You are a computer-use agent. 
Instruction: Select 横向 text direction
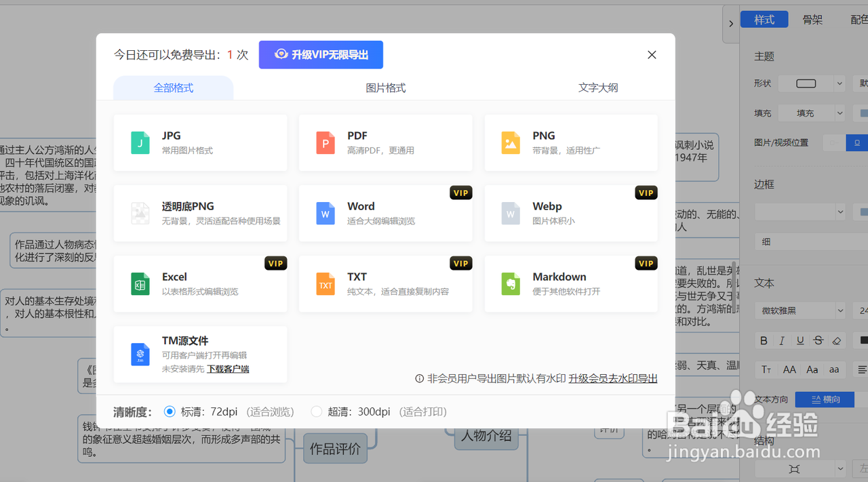(825, 399)
